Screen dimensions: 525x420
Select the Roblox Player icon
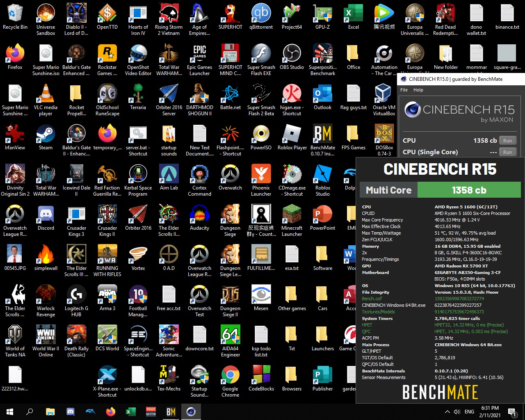292,138
